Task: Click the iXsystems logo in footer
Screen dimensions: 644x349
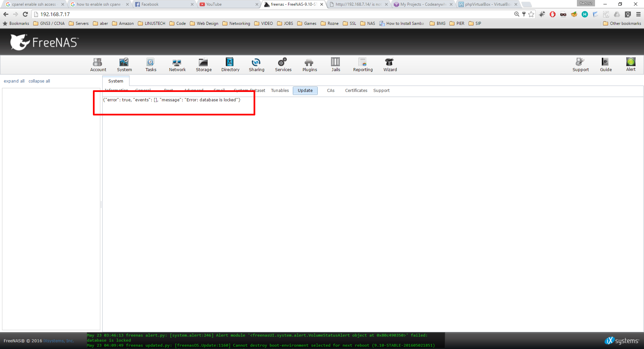Action: point(622,341)
